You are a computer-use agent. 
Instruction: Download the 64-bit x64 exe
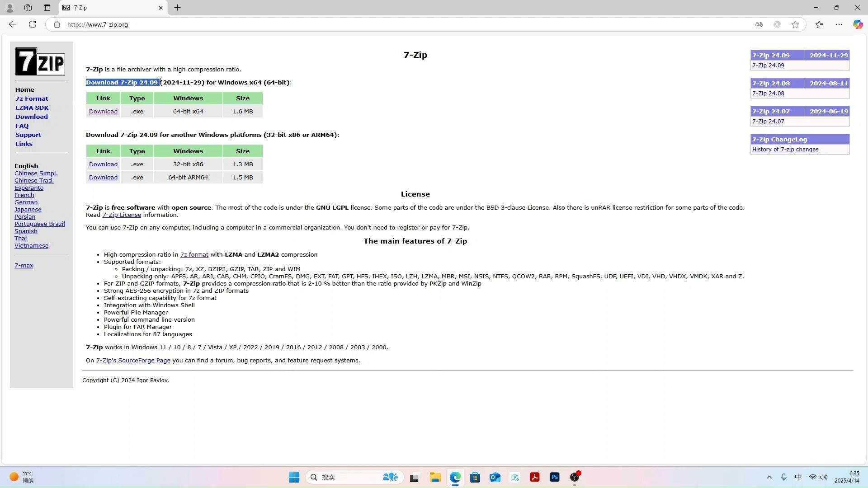click(x=103, y=111)
